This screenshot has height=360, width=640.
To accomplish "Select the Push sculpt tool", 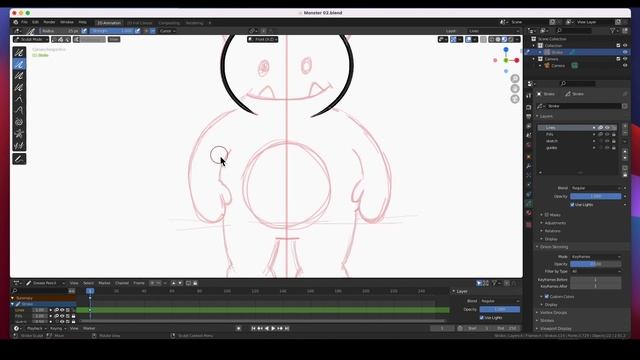I will tap(19, 111).
